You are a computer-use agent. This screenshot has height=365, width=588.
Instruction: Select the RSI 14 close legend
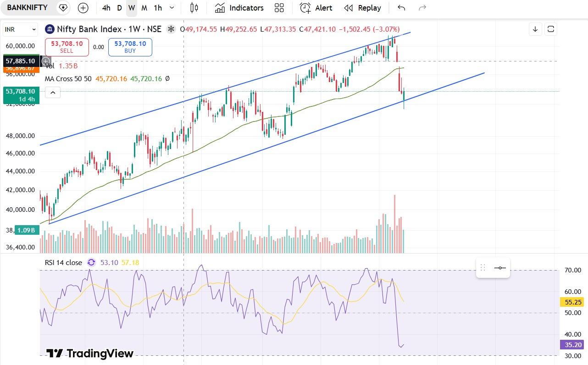pos(63,263)
